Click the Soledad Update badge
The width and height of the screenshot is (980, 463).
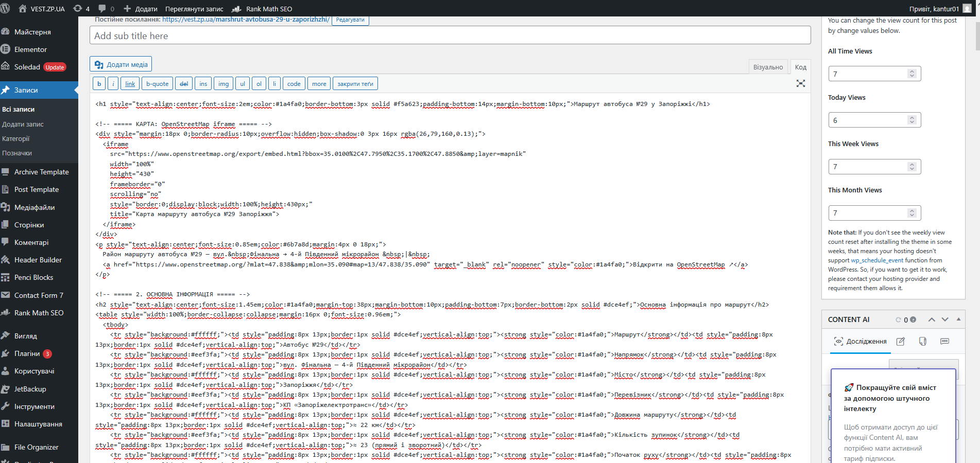pos(55,67)
